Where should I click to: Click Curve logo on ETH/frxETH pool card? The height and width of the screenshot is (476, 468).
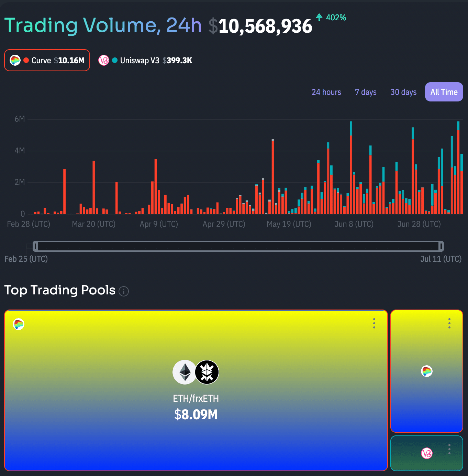point(19,324)
